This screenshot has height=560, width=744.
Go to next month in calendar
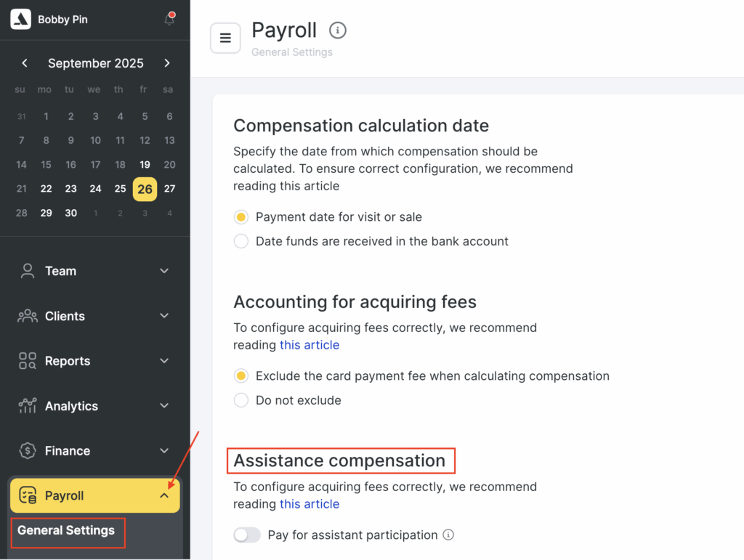coord(167,63)
